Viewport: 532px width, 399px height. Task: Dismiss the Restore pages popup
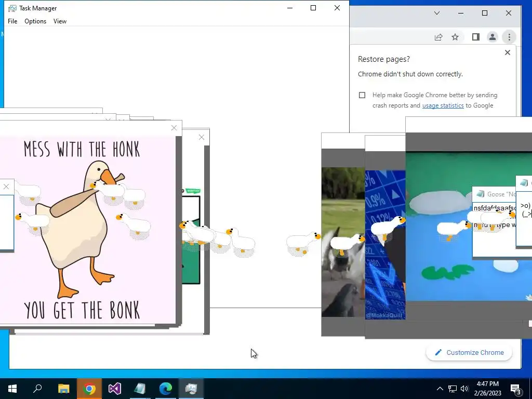508,52
